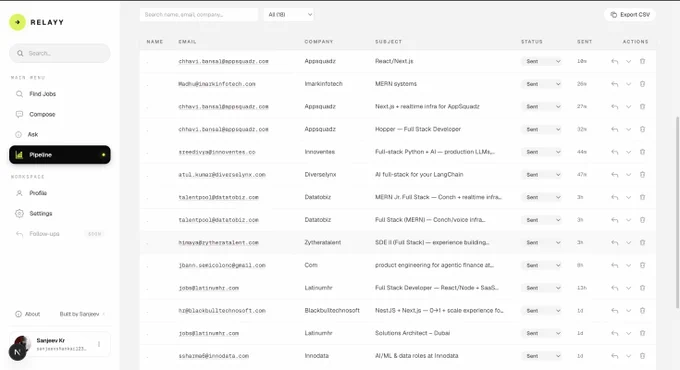The width and height of the screenshot is (680, 370).
Task: Click the search name, email, company field
Action: click(199, 15)
